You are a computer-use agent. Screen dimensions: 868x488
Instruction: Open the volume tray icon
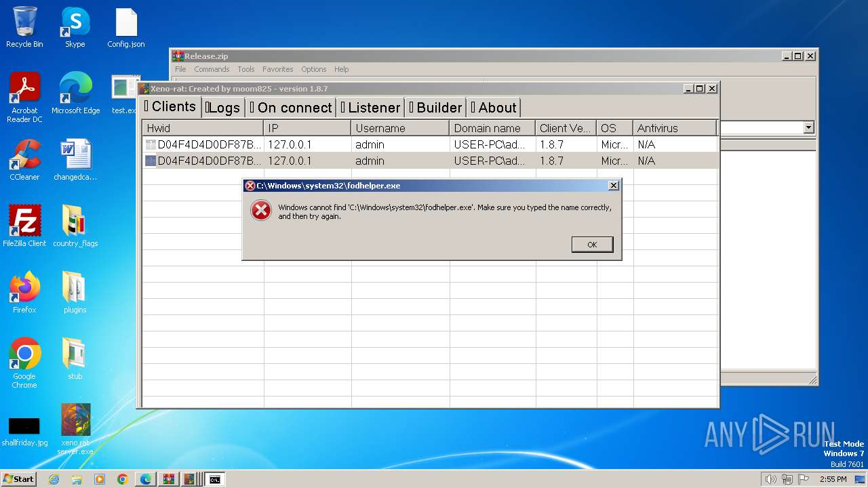770,479
